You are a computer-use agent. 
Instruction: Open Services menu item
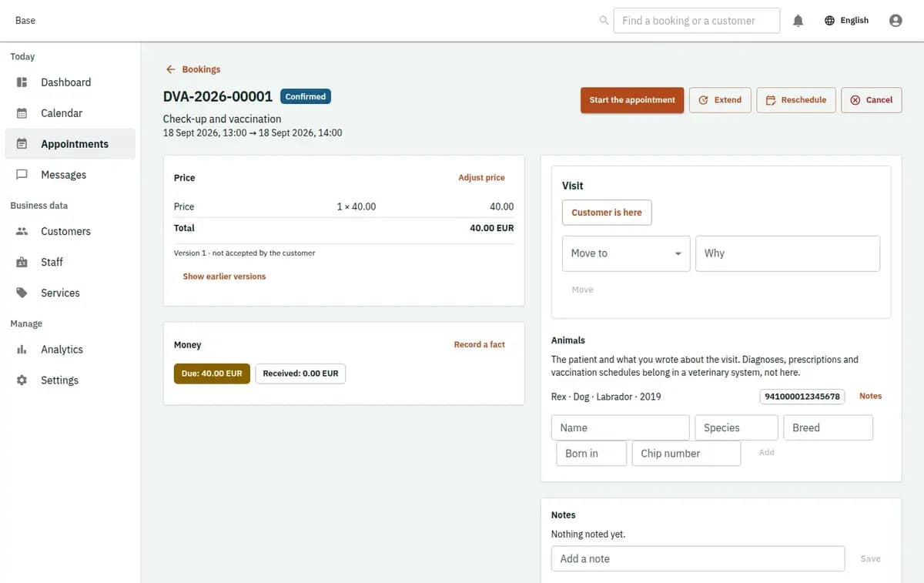[70, 293]
